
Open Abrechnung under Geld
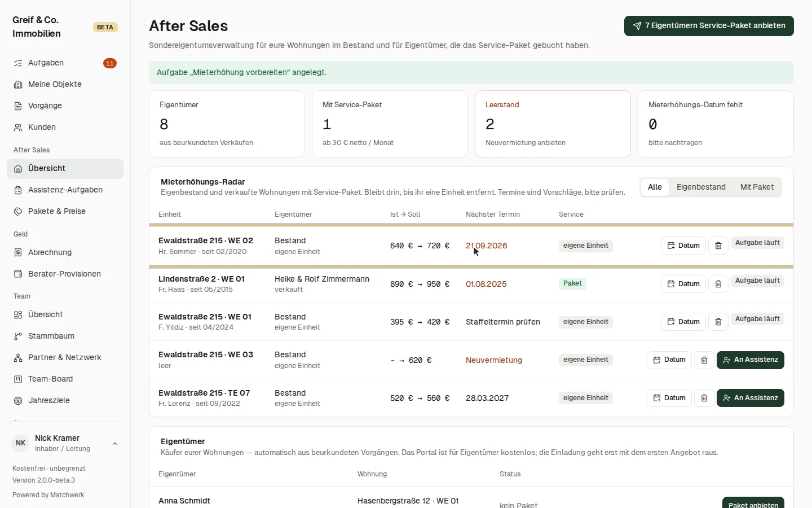pyautogui.click(x=65, y=252)
